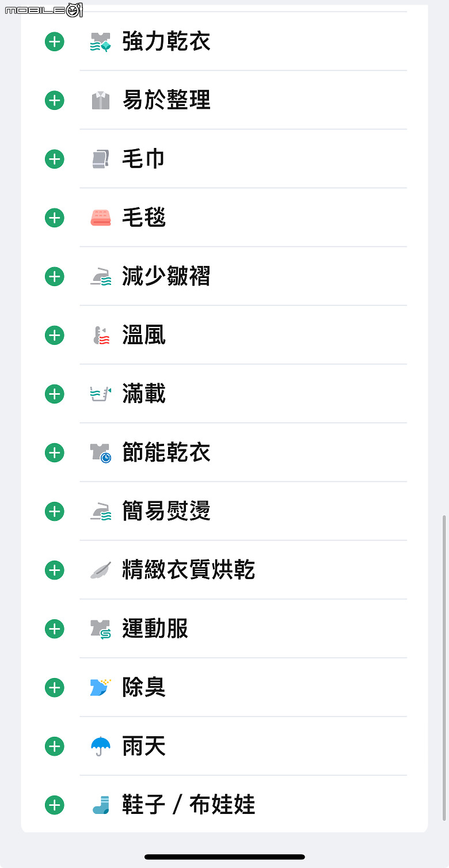Tap the pink blanket icon for 毛毯
The width and height of the screenshot is (449, 868).
tap(101, 218)
